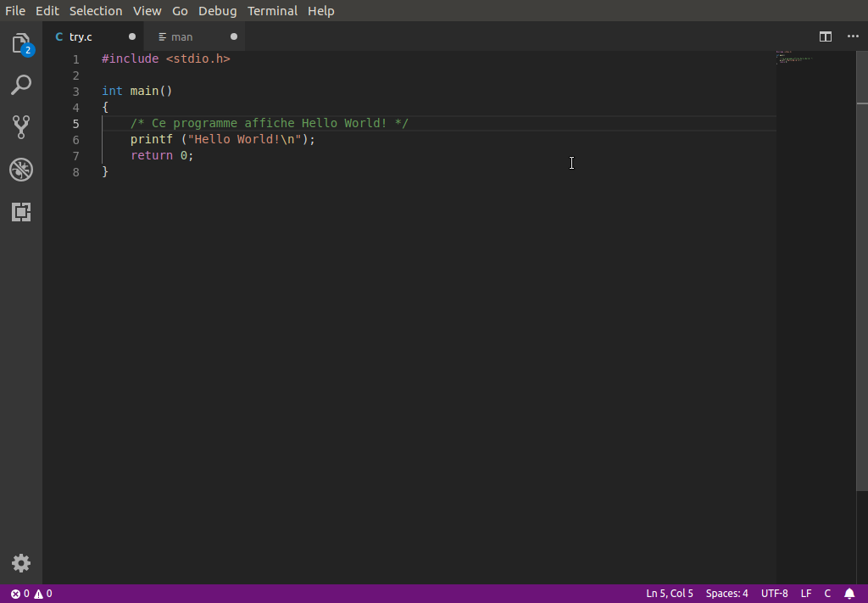Open the More Actions ellipsis menu
The height and width of the screenshot is (603, 868).
point(853,36)
